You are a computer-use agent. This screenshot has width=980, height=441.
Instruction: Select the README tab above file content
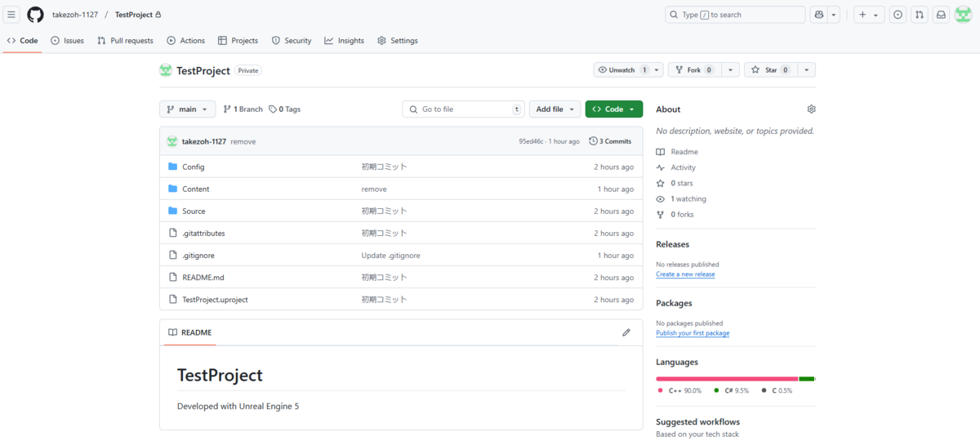click(190, 332)
